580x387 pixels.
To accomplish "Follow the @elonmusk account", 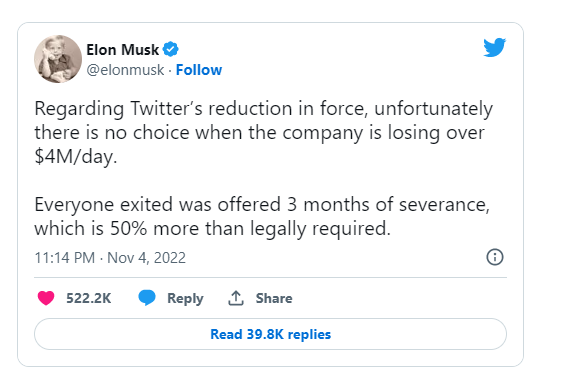I will click(x=199, y=70).
